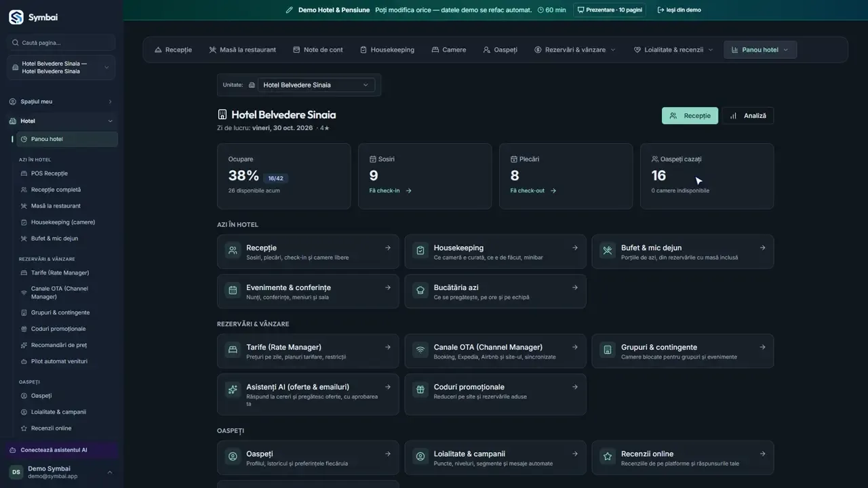Expand the Rezervări & vânzare top menu

[x=575, y=49]
